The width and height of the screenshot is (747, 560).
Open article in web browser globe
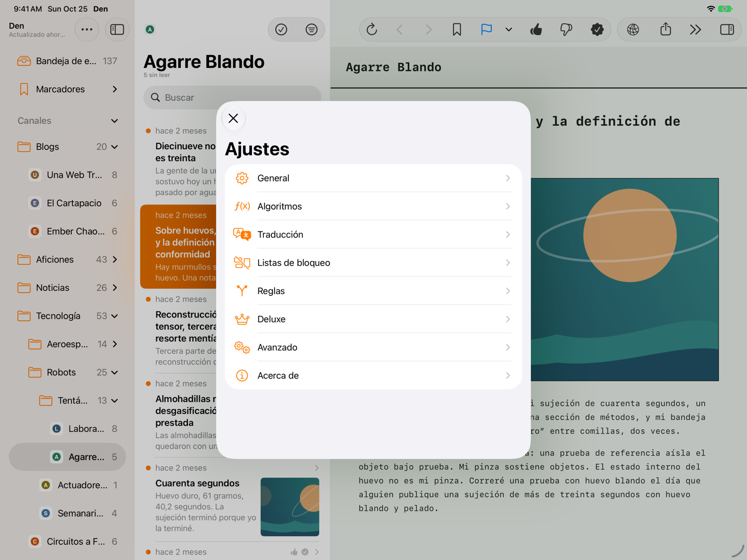coord(633,29)
